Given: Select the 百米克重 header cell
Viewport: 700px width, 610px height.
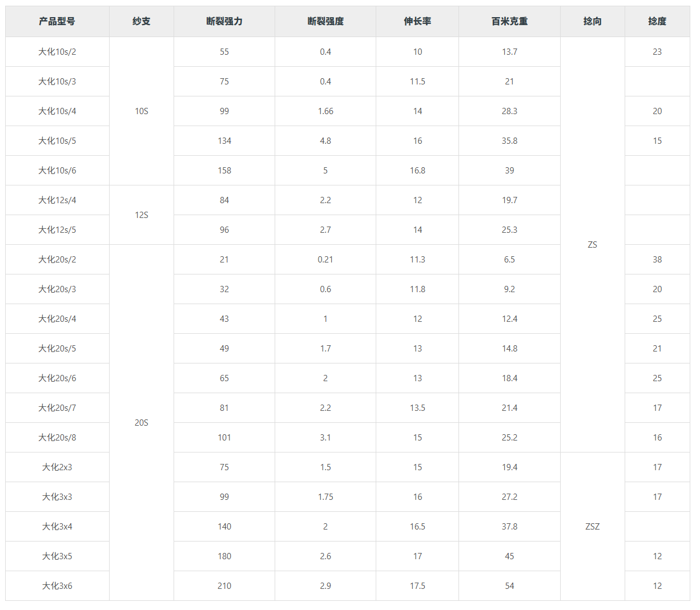Looking at the screenshot, I should (509, 21).
